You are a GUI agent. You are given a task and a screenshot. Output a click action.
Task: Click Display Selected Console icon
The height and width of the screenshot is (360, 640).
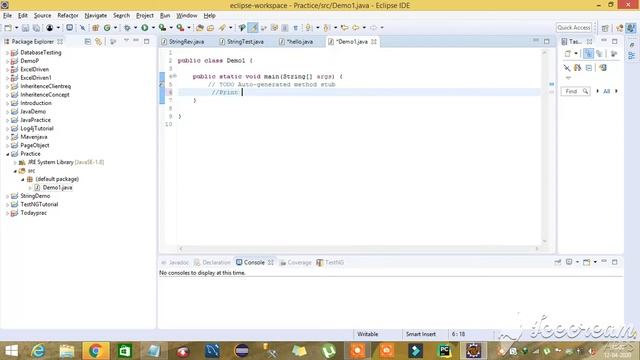[569, 262]
